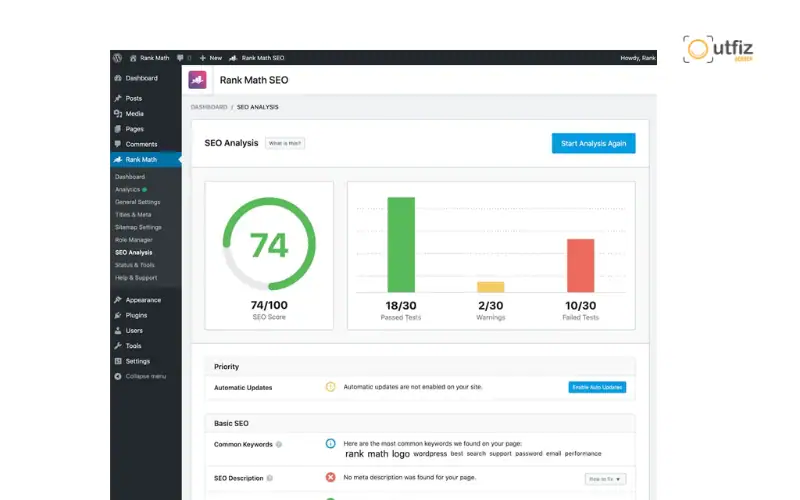The width and height of the screenshot is (800, 500).
Task: Click the What is this? button
Action: [x=285, y=143]
